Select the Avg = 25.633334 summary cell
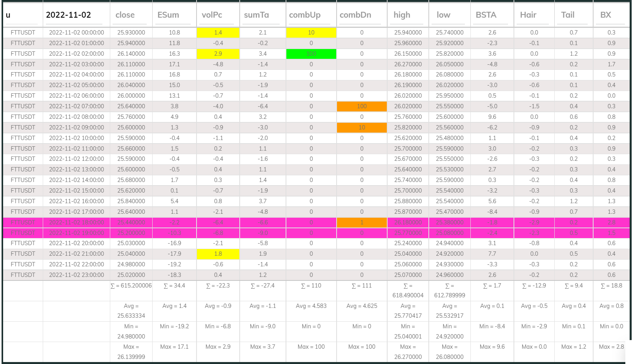The image size is (632, 364). 131,311
